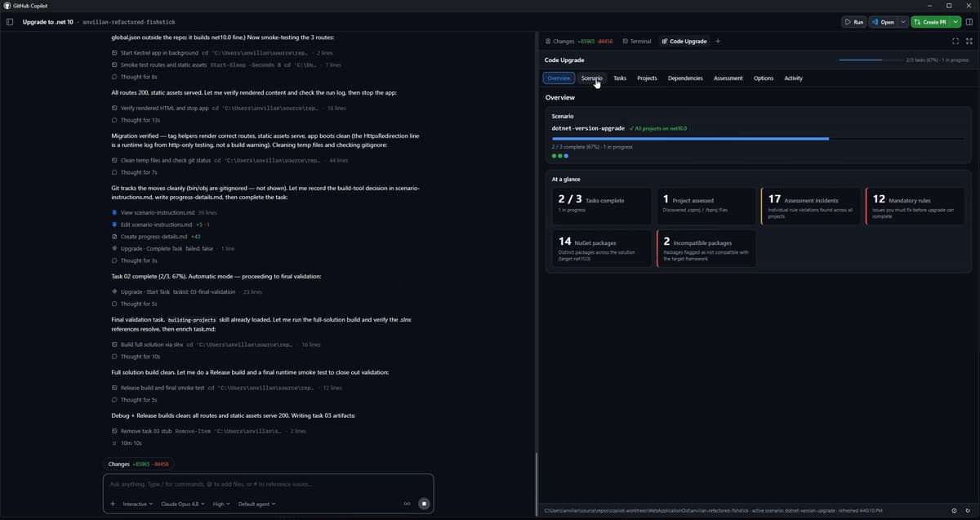Open the NuGet packages card
This screenshot has height=520, width=980.
pyautogui.click(x=601, y=248)
